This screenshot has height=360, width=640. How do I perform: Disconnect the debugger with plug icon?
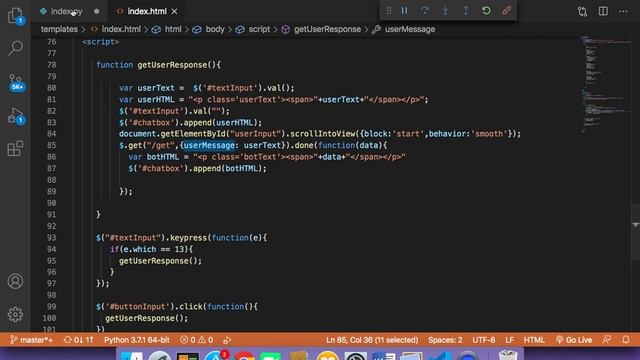tap(507, 11)
